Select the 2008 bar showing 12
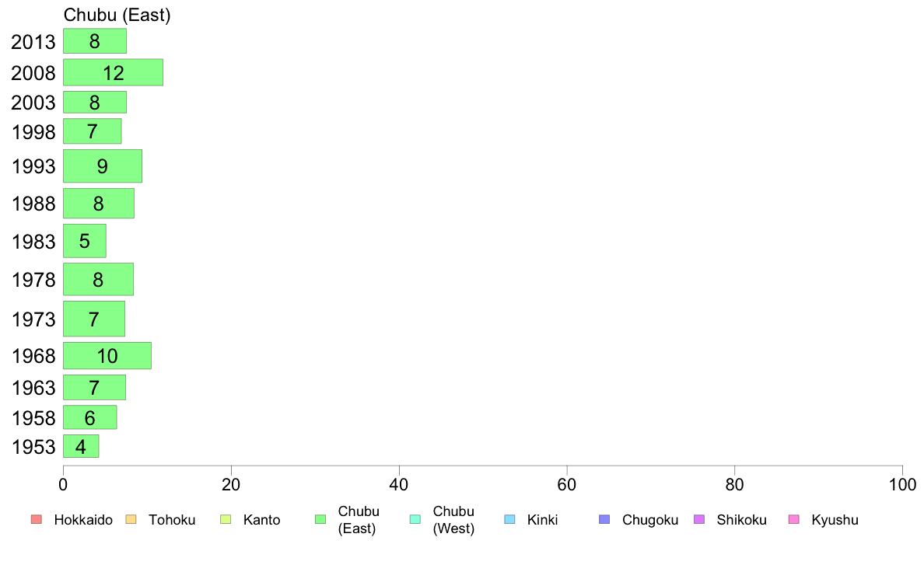 (x=113, y=72)
